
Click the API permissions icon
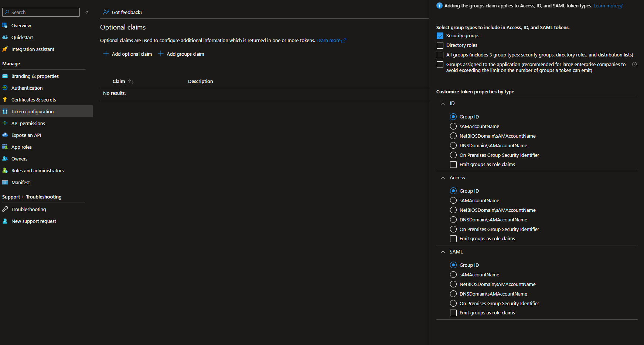(x=5, y=123)
